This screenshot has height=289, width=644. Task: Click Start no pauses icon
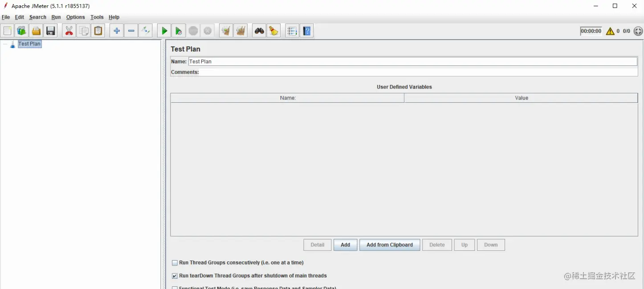179,31
